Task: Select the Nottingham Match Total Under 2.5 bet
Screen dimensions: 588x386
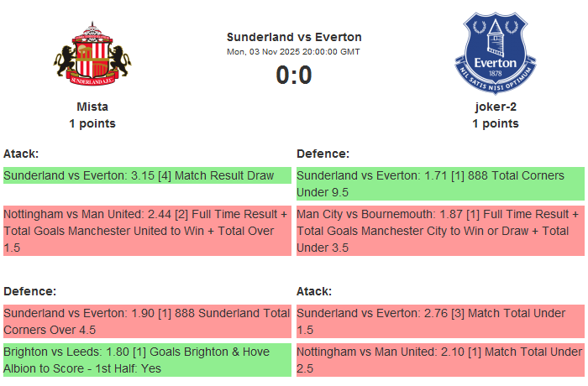Action: (440, 360)
